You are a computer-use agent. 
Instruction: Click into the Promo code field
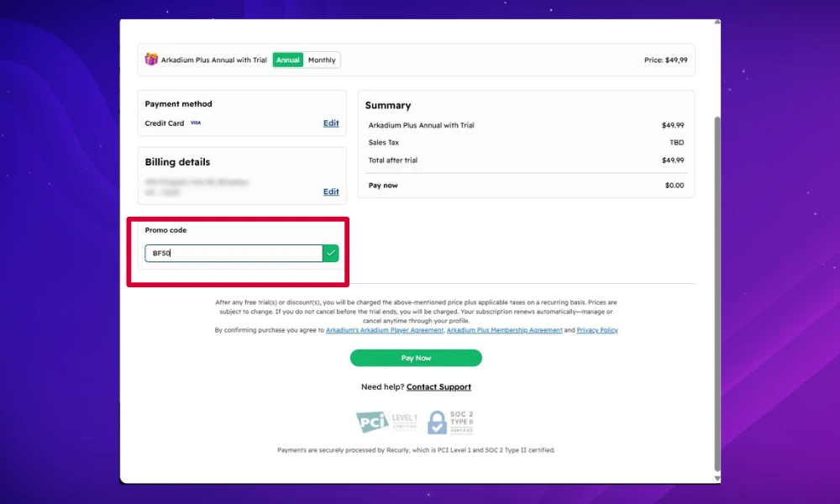click(234, 253)
